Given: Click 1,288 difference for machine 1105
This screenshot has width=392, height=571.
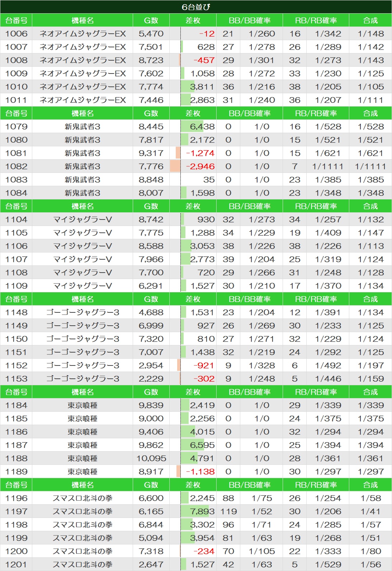Looking at the screenshot, I should pos(203,233).
